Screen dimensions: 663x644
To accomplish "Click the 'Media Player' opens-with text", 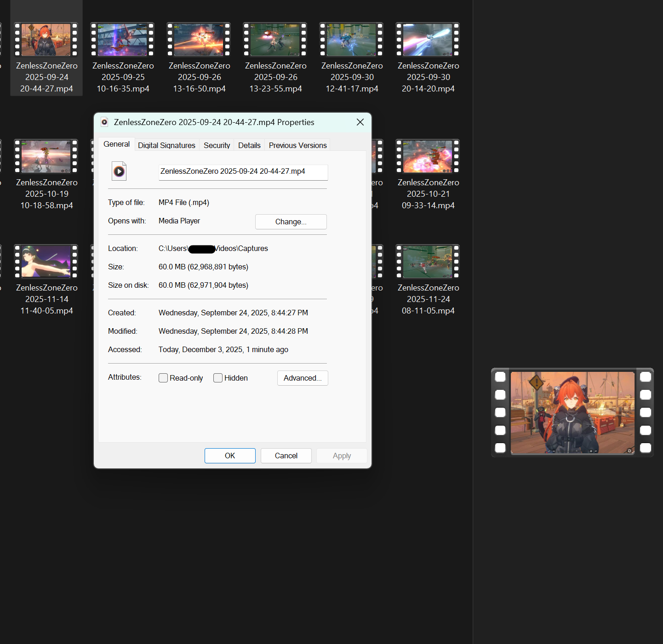I will (x=179, y=221).
